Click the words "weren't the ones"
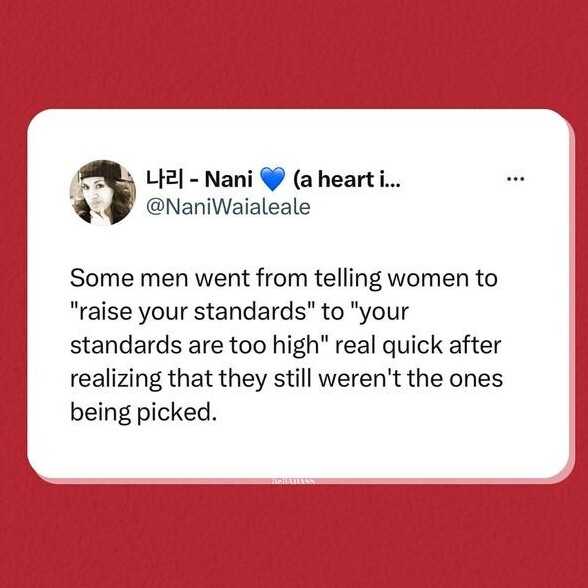588x588 pixels. tap(411, 379)
